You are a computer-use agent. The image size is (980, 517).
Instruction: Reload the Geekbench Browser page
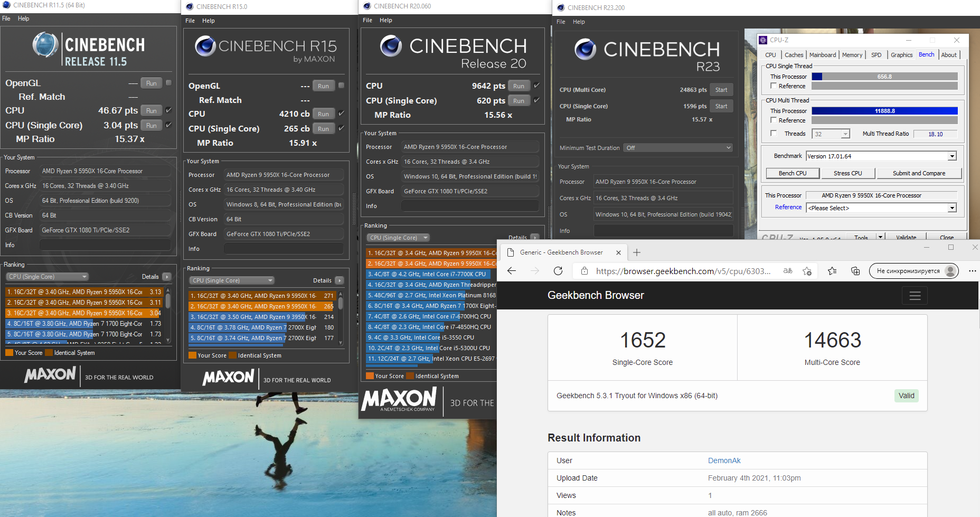click(x=558, y=271)
